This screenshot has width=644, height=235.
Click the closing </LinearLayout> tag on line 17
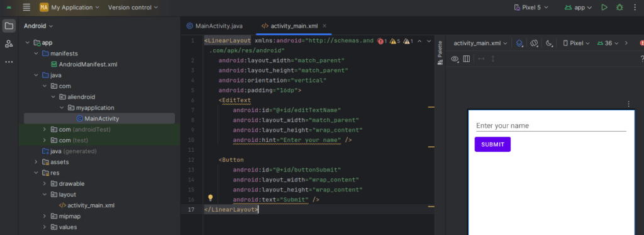(231, 209)
